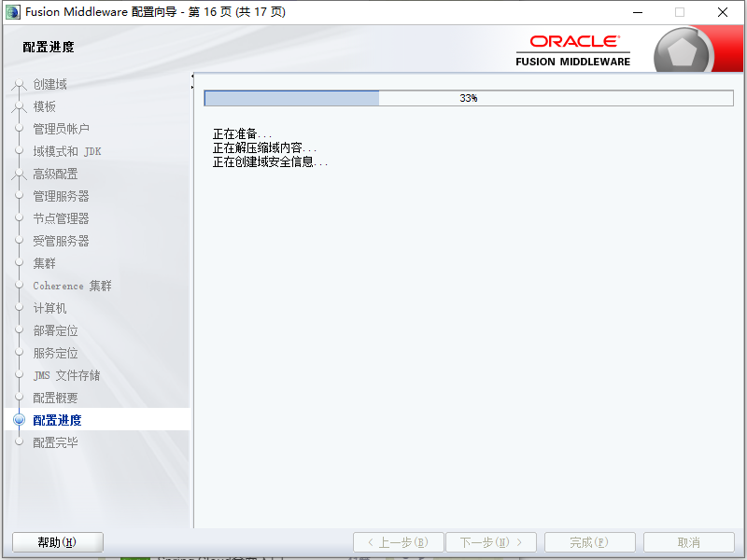Click the blue bullet beside 配置进度

pos(19,419)
